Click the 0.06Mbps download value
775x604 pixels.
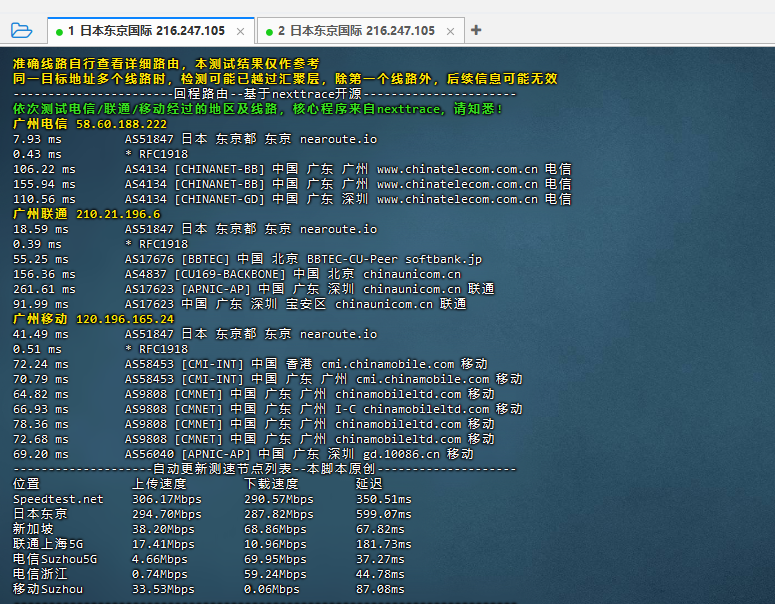click(272, 589)
